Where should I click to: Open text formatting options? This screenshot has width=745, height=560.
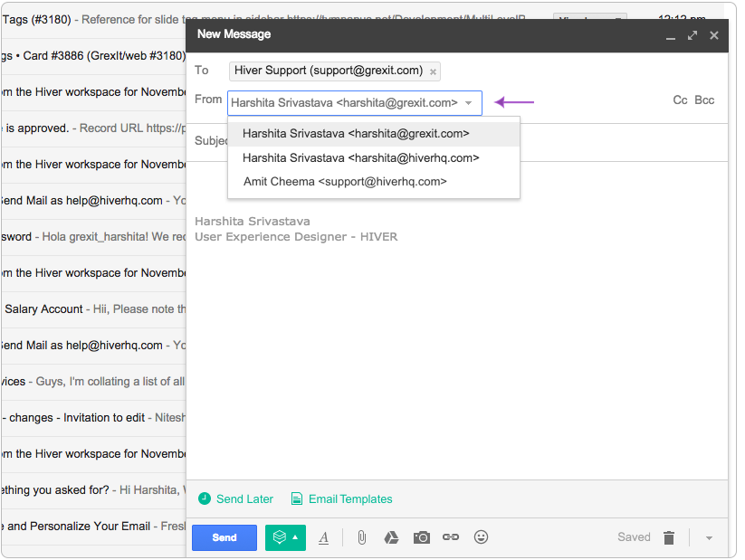pyautogui.click(x=323, y=537)
